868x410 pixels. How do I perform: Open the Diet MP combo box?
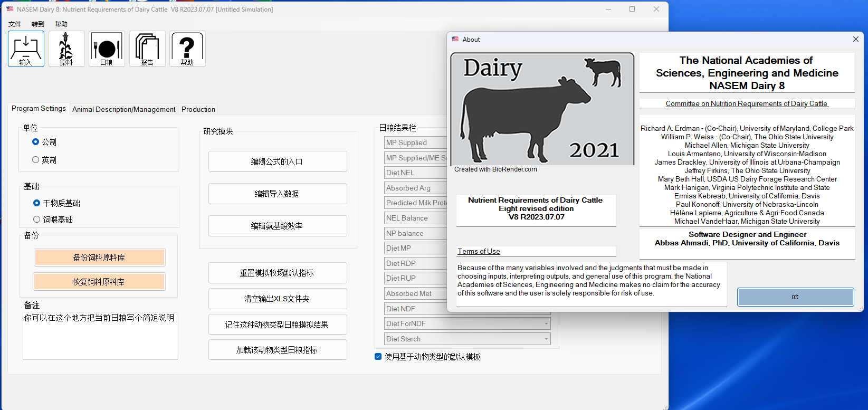tap(415, 248)
